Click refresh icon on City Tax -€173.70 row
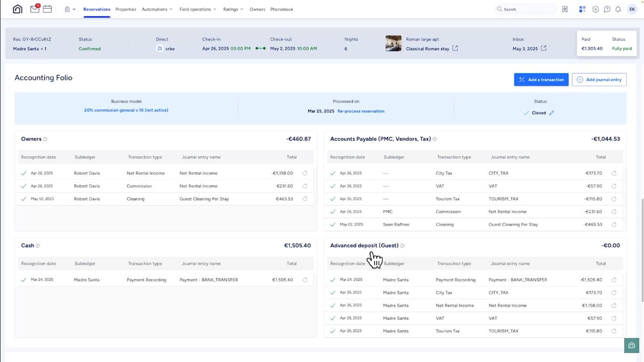 click(x=614, y=173)
